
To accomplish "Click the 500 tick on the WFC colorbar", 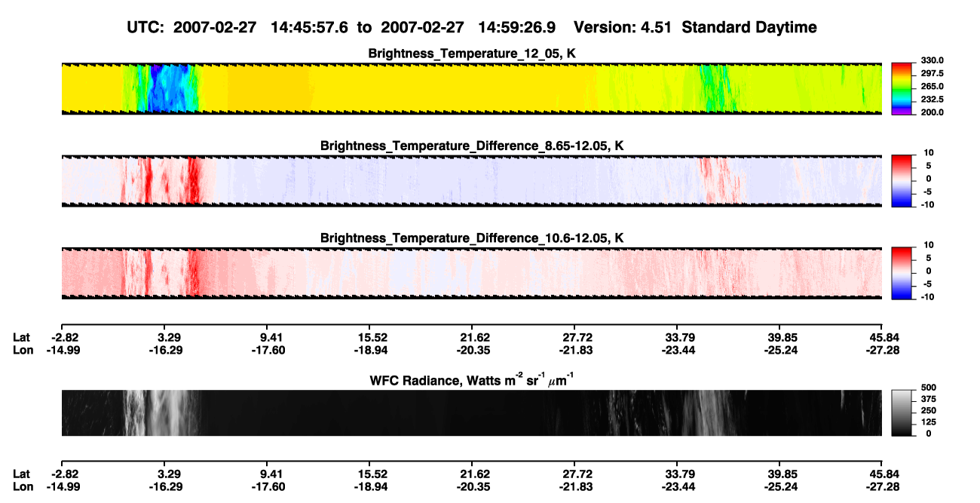I will pyautogui.click(x=927, y=388).
